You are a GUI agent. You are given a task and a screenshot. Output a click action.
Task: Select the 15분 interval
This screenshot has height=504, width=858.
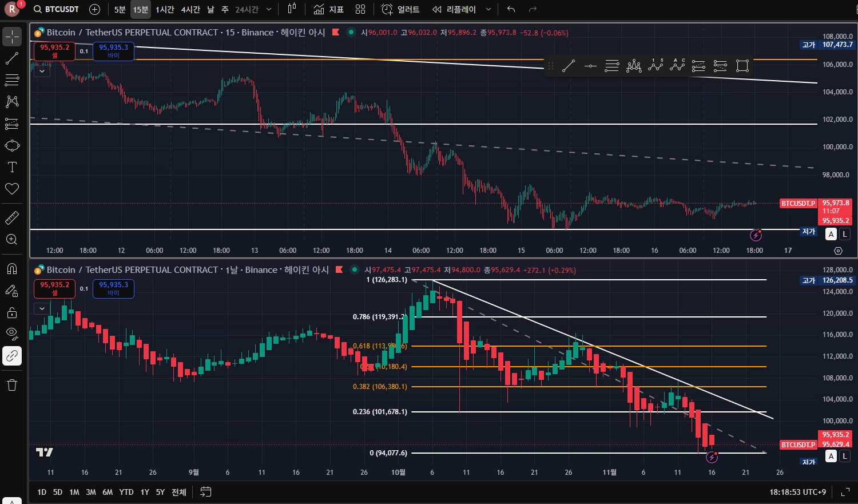[140, 9]
